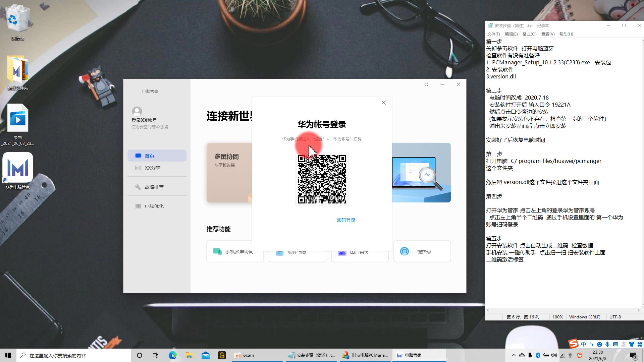Select the new folder desktop icon
The height and width of the screenshot is (362, 644).
point(18,72)
